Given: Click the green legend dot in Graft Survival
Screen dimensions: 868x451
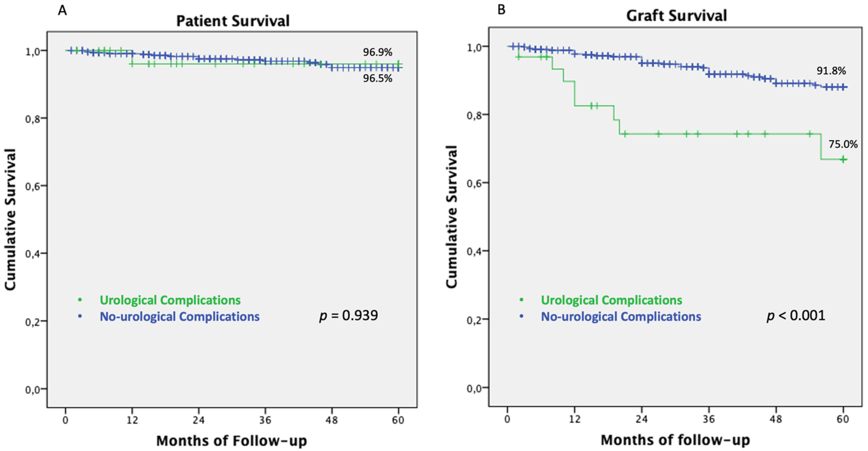Looking at the screenshot, I should click(x=521, y=300).
